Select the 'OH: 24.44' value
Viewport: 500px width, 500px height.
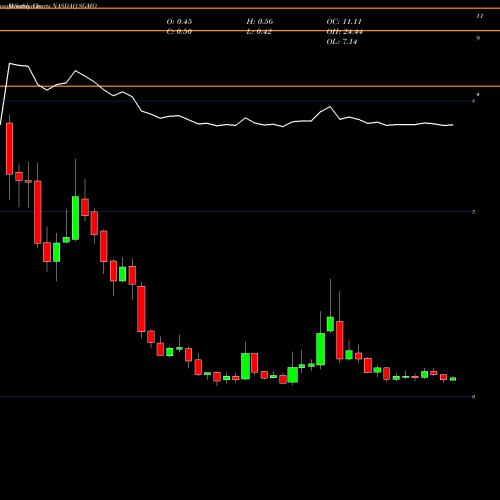[344, 32]
